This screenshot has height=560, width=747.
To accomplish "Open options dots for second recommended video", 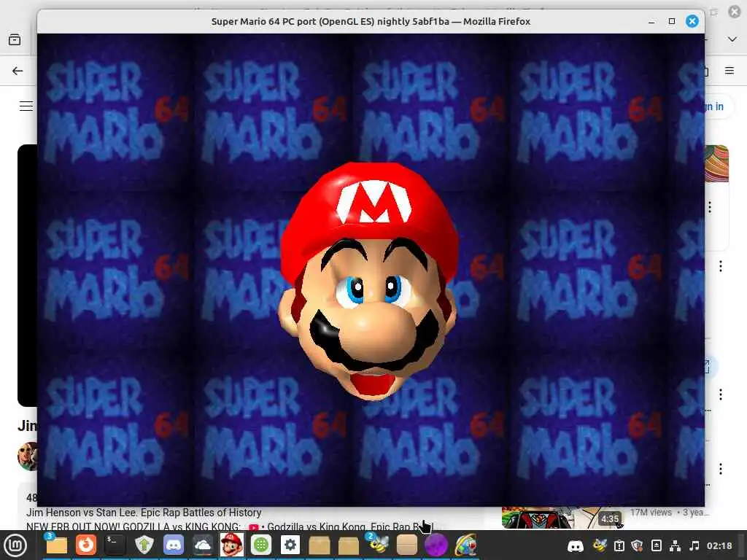I will (x=720, y=266).
